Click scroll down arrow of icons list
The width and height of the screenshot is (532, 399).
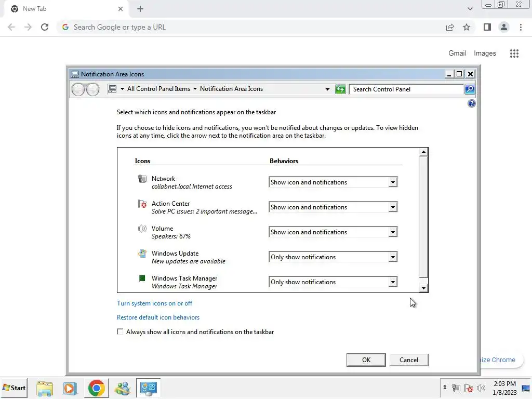point(423,288)
